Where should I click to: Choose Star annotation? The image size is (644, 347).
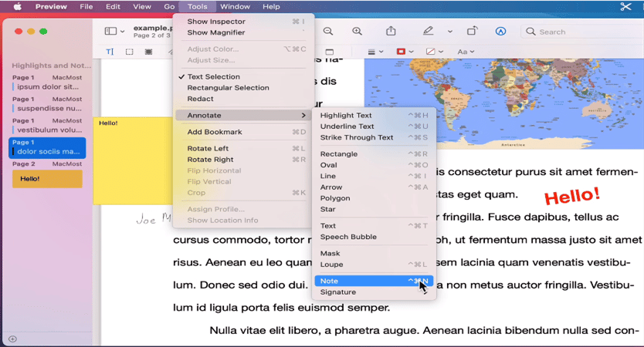click(374, 209)
